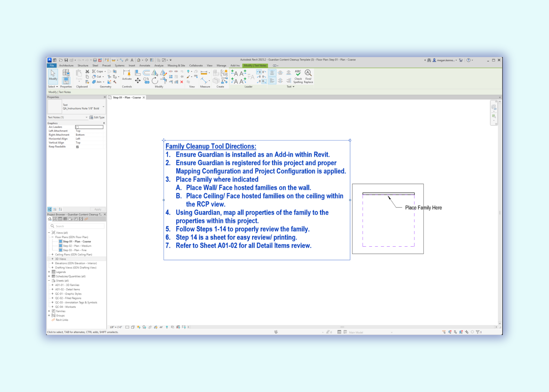Toggle Align Center text alignment

coord(280,80)
